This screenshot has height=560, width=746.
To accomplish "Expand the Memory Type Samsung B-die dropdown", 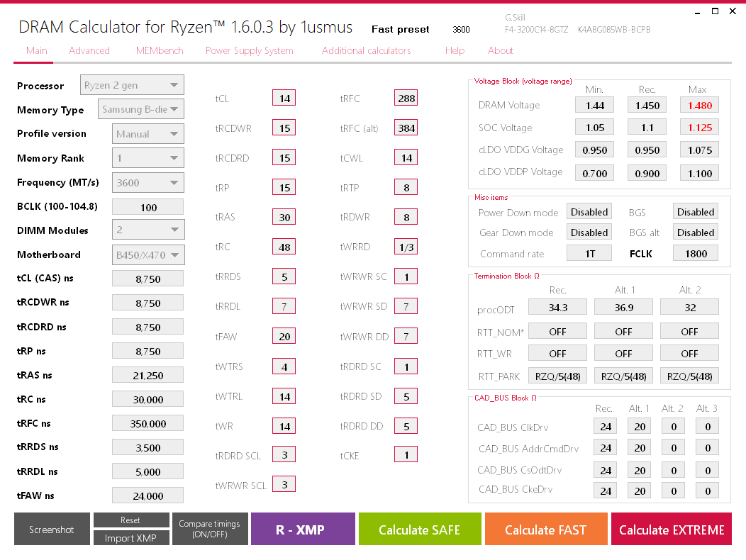I will (x=141, y=109).
